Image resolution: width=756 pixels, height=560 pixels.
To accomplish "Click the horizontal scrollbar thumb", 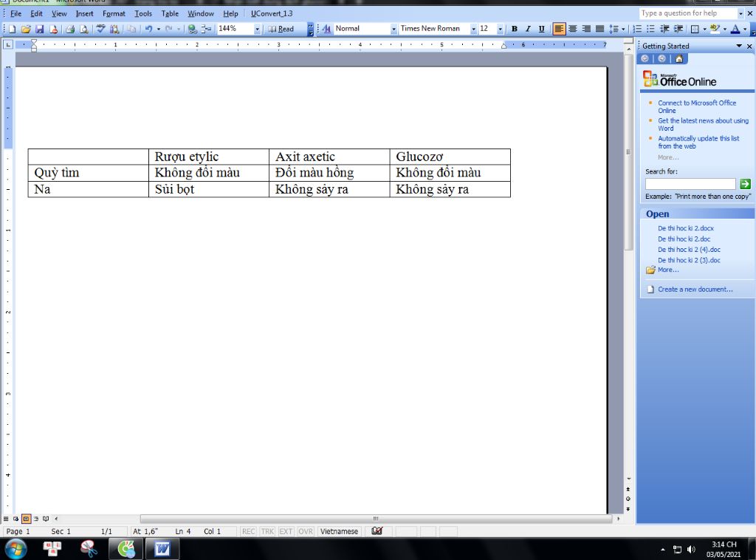I will click(376, 519).
